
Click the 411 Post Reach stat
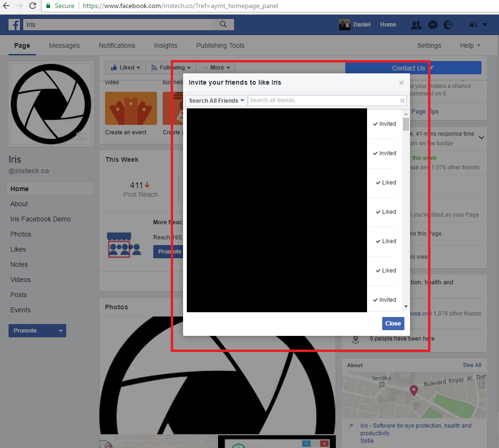(x=140, y=190)
